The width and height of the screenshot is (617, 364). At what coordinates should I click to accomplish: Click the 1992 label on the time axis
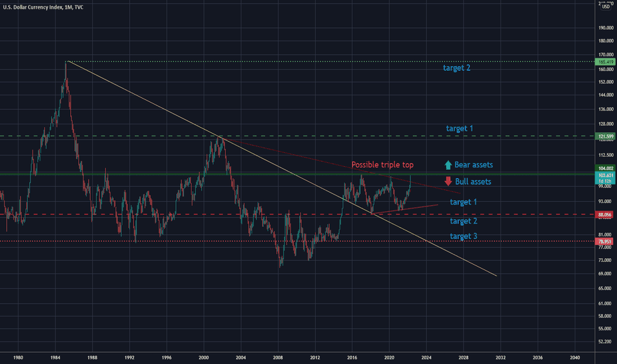pos(130,357)
